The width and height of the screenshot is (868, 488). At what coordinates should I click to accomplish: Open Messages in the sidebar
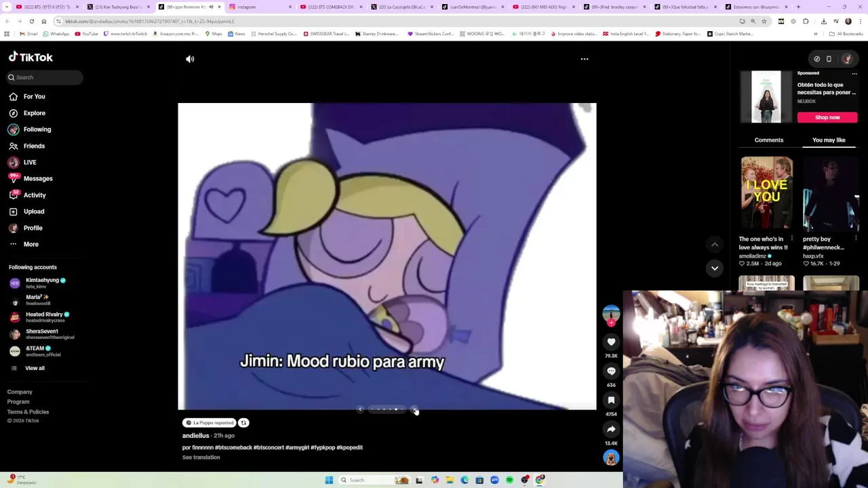pyautogui.click(x=31, y=178)
